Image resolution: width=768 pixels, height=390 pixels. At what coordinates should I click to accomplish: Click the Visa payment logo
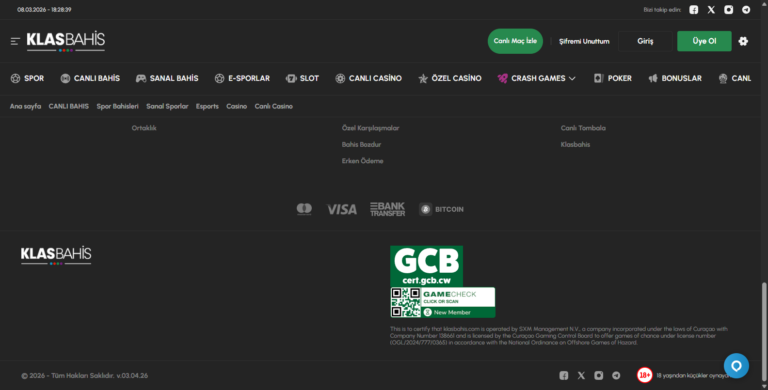(x=342, y=210)
